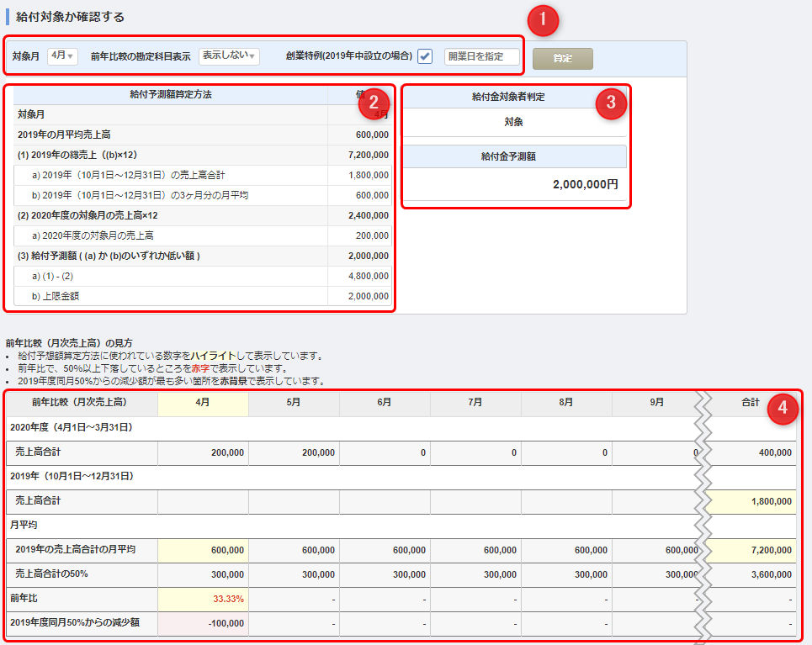Click the 対象 eligibility result cell

(515, 122)
